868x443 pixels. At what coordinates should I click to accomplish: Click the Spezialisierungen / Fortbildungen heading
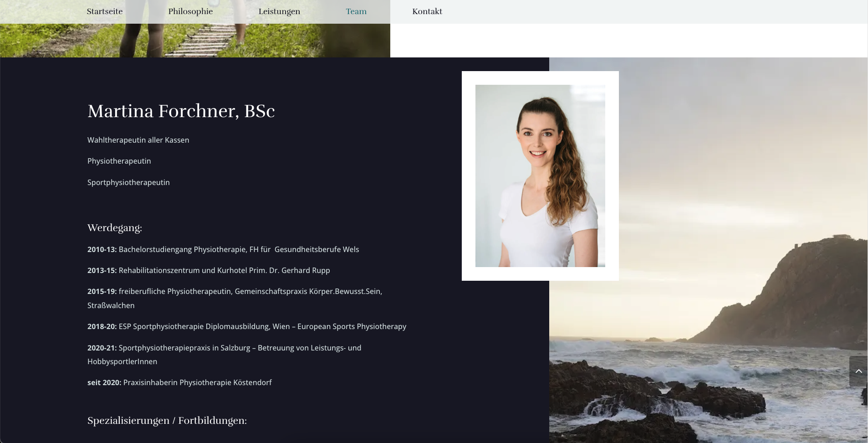click(167, 421)
